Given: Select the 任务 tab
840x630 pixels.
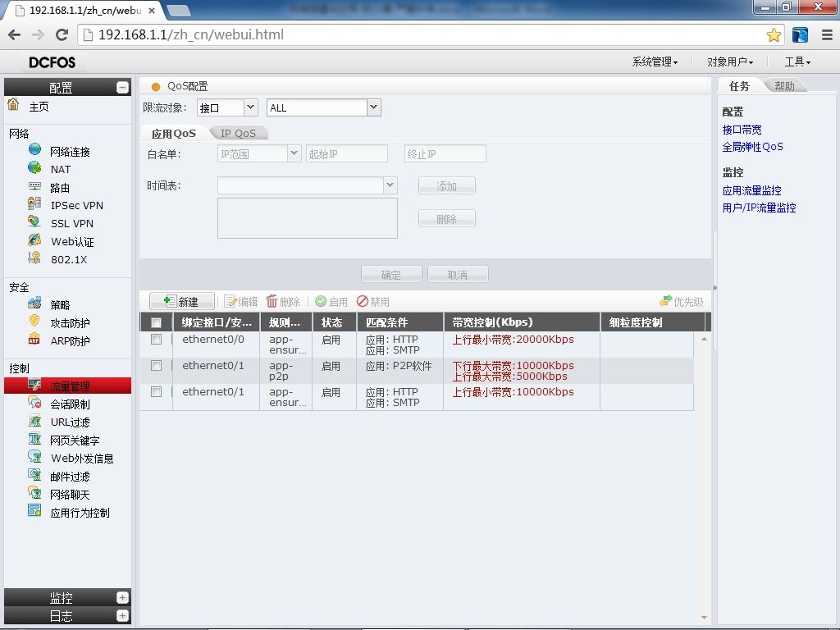Looking at the screenshot, I should pyautogui.click(x=739, y=85).
